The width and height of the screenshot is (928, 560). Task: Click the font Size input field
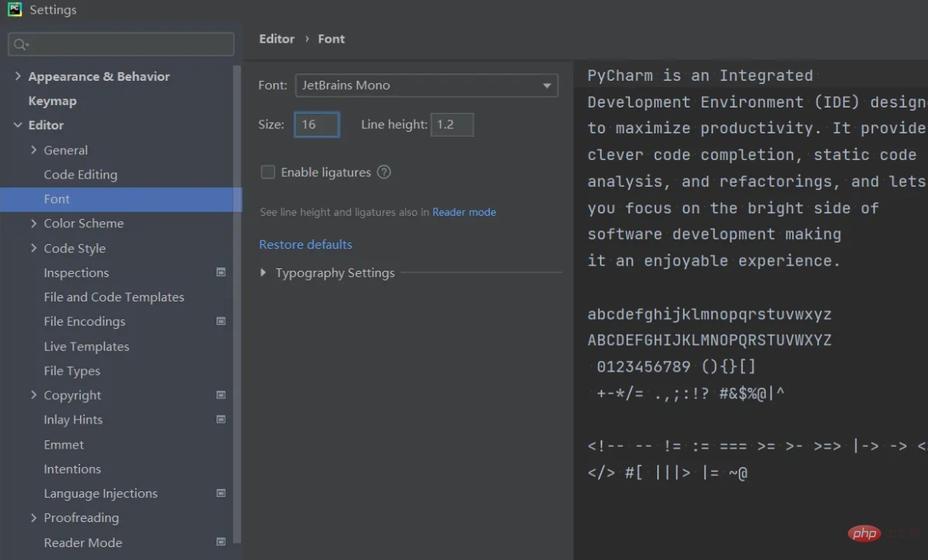tap(316, 124)
